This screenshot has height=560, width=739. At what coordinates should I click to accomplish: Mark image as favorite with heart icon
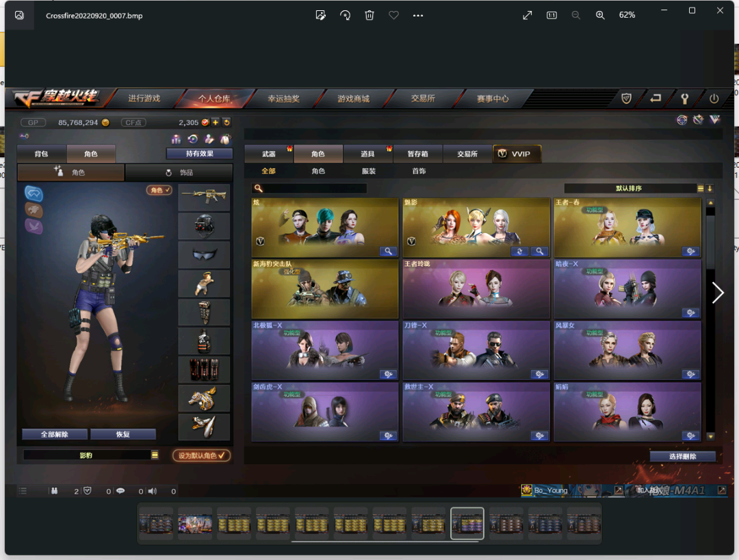[x=393, y=15]
